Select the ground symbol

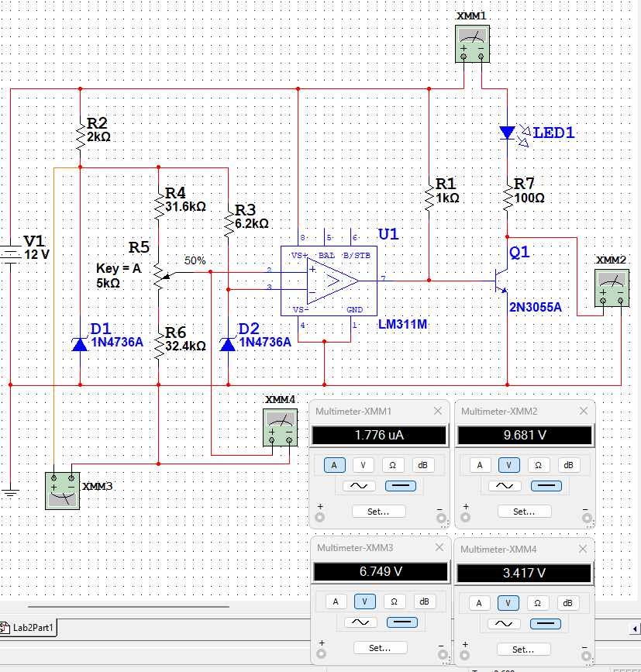10,493
